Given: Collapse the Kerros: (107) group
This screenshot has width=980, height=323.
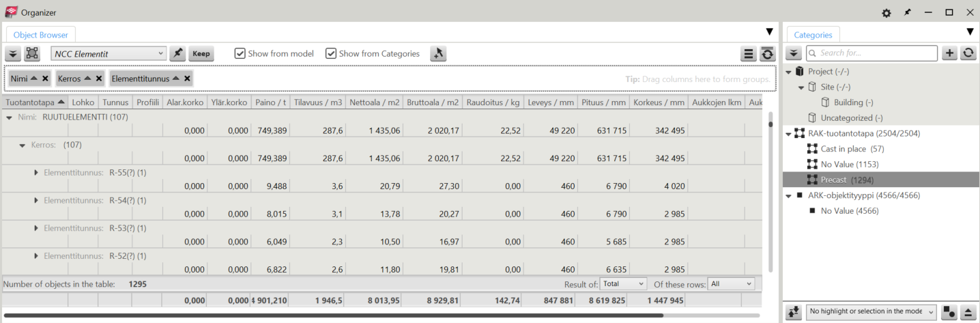Looking at the screenshot, I should coord(23,145).
